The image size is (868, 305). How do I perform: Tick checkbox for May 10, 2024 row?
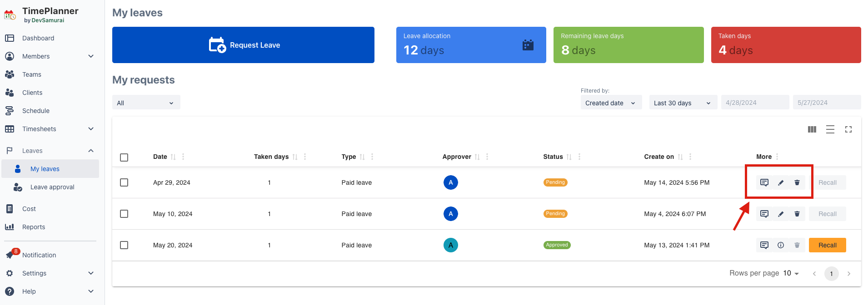click(124, 214)
